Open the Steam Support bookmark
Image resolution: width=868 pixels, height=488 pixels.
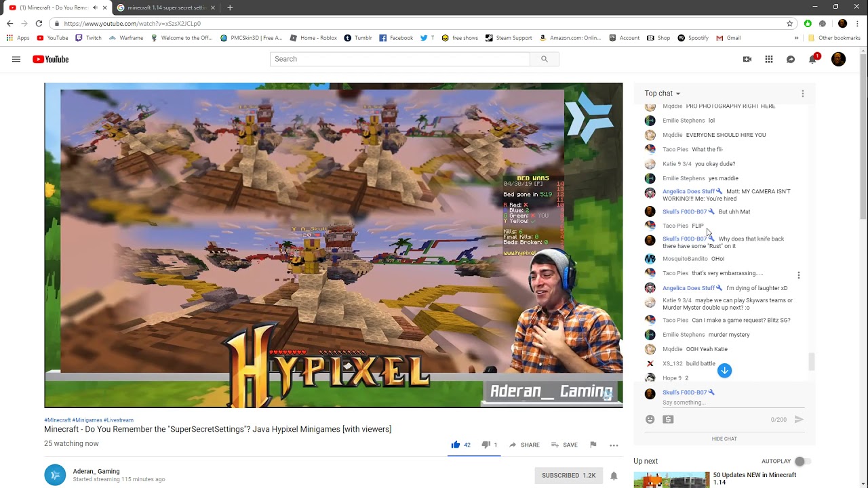coord(509,38)
